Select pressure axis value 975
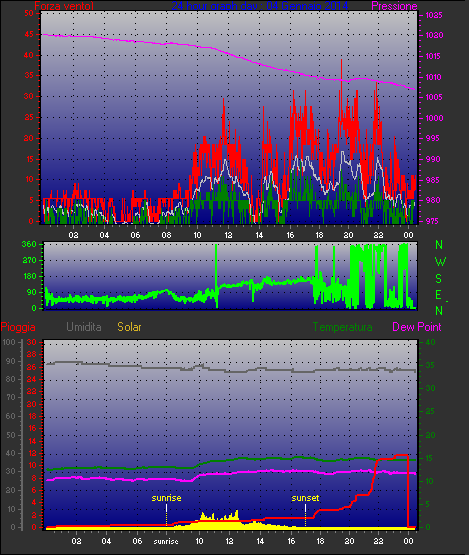 pyautogui.click(x=432, y=221)
